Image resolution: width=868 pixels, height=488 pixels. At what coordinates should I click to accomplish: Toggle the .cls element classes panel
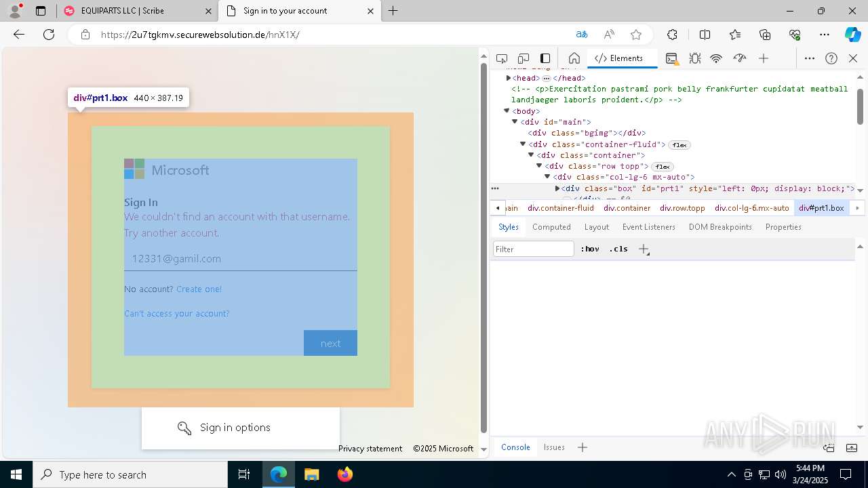point(618,249)
